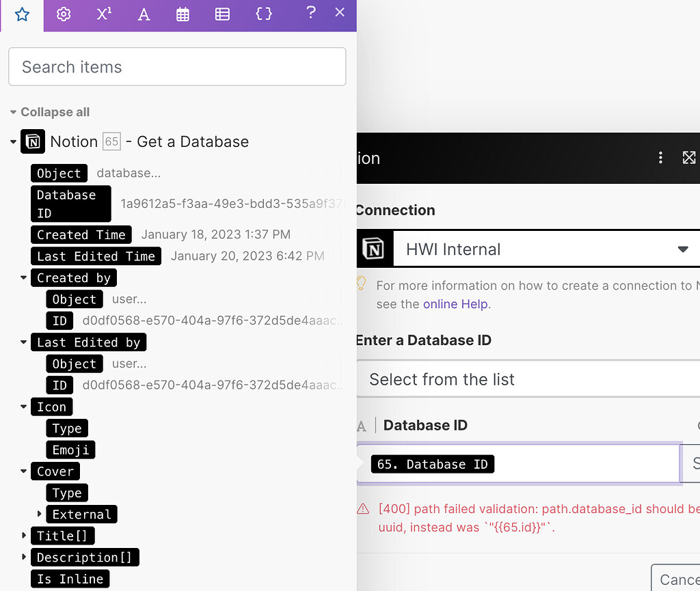This screenshot has height=591, width=700.
Task: Select the 65. Database ID mapped chip
Action: click(432, 464)
